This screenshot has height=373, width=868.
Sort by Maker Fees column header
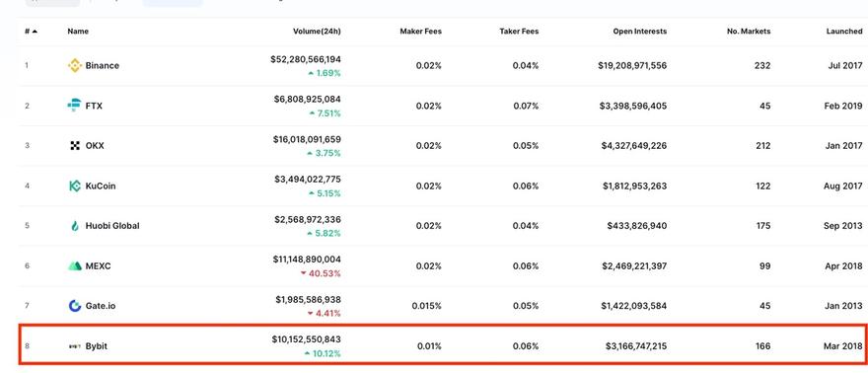coord(421,32)
